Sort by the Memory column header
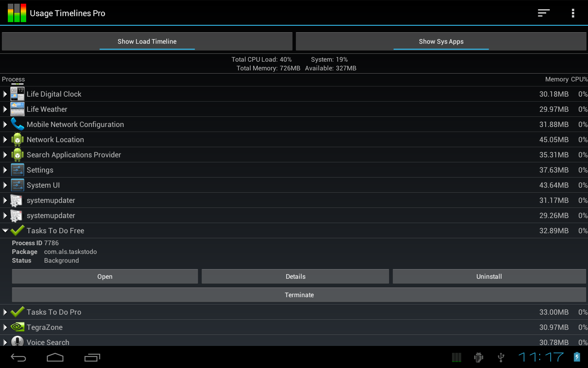This screenshot has height=368, width=588. [557, 79]
